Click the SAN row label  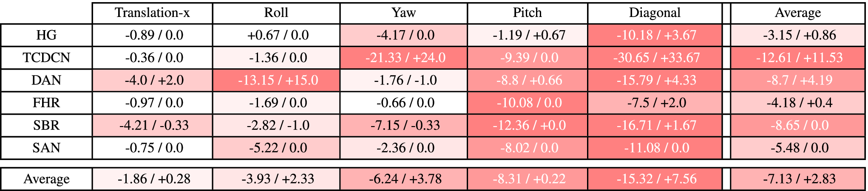[x=46, y=148]
